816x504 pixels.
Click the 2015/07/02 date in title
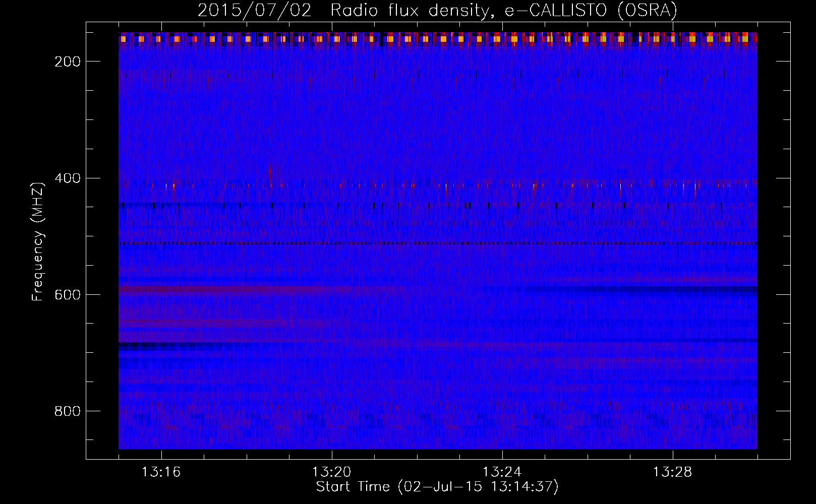click(255, 11)
